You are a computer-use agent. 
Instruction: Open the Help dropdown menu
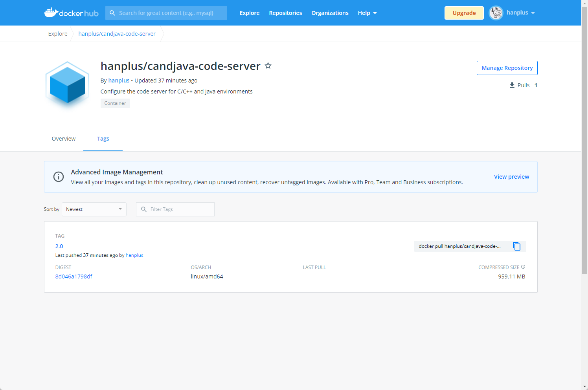(x=367, y=13)
